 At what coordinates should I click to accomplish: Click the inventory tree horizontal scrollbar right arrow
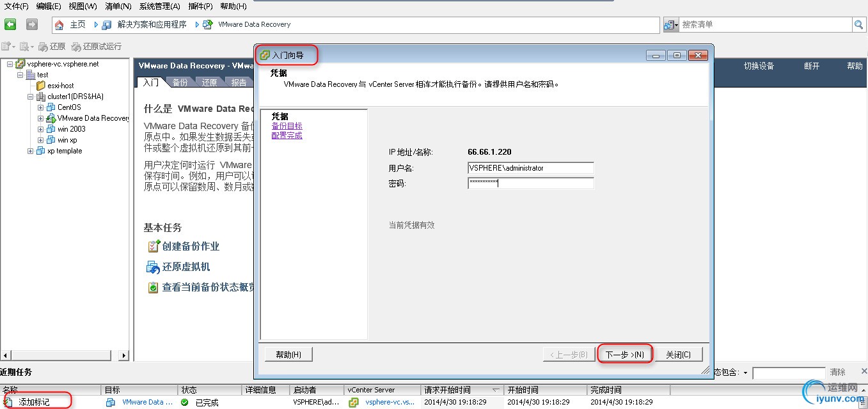[123, 355]
